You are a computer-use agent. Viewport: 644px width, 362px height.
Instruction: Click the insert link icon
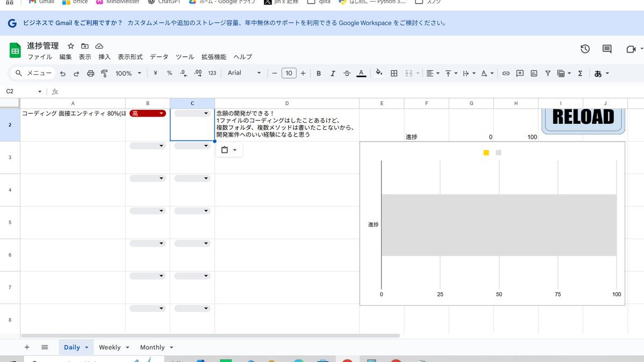[x=506, y=73]
